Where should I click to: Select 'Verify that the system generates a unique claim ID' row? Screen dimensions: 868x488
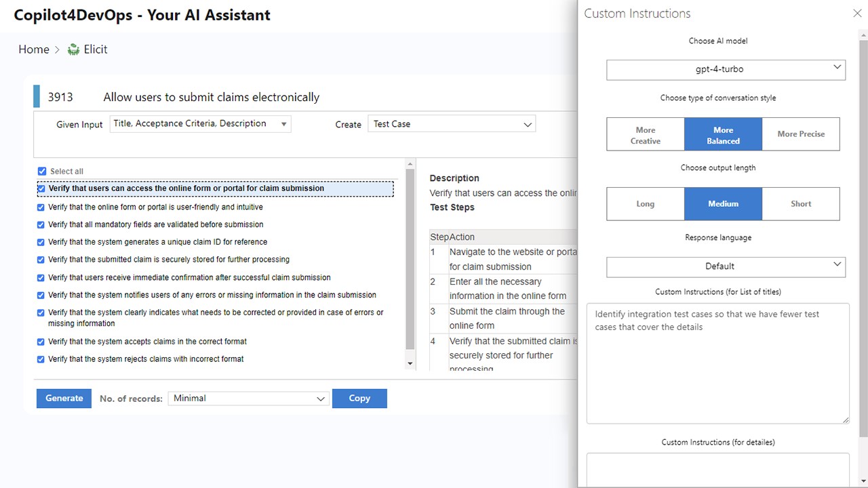point(157,243)
